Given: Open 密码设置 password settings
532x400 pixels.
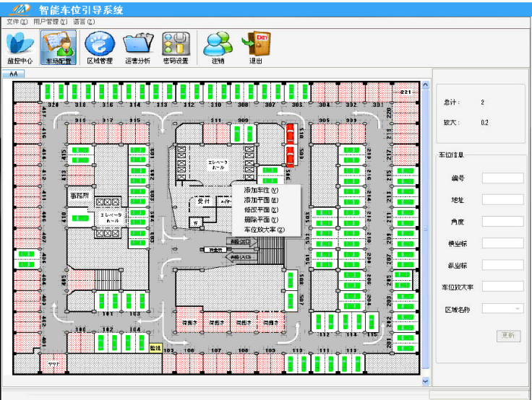Looking at the screenshot, I should 176,48.
